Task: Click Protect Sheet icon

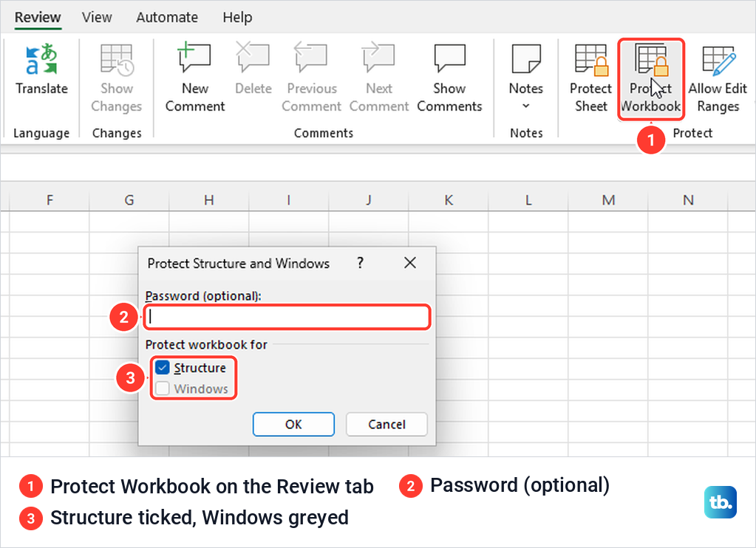Action: [x=592, y=61]
